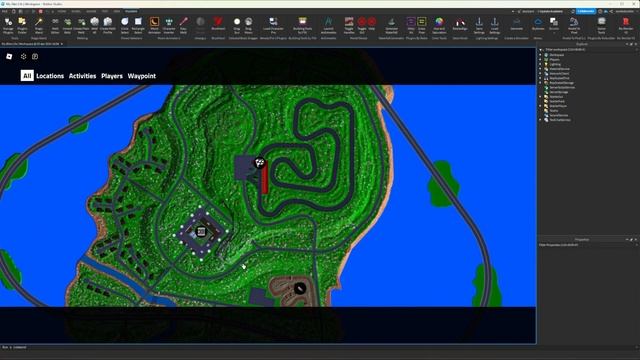Click the checkered flag race marker on map
This screenshot has height=360, width=640.
pos(260,163)
